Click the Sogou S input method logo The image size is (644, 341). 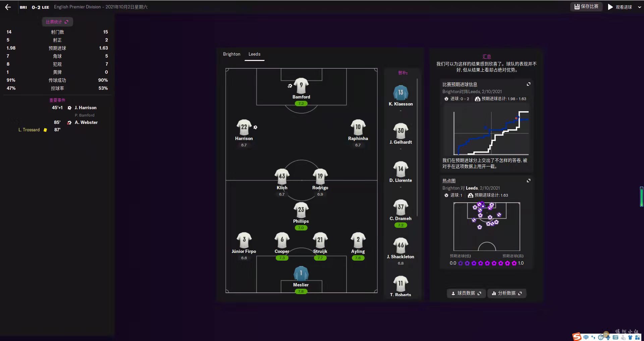pyautogui.click(x=577, y=337)
